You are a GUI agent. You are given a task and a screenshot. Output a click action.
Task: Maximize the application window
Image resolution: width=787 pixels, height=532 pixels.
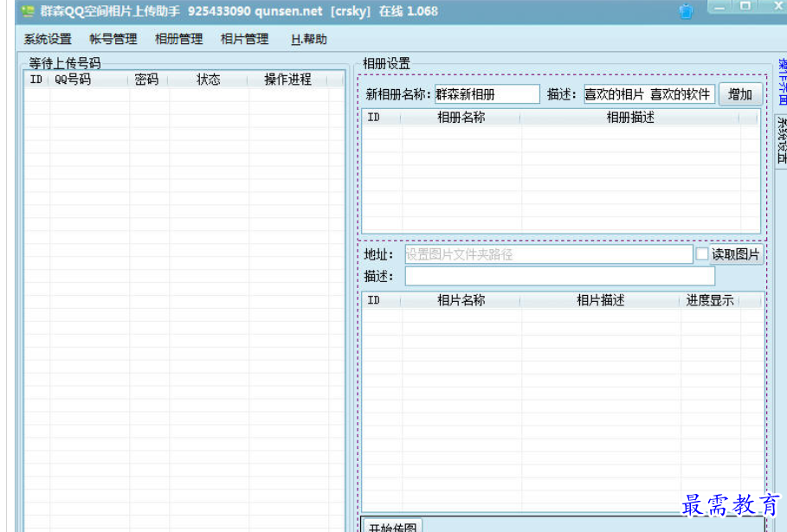(745, 6)
